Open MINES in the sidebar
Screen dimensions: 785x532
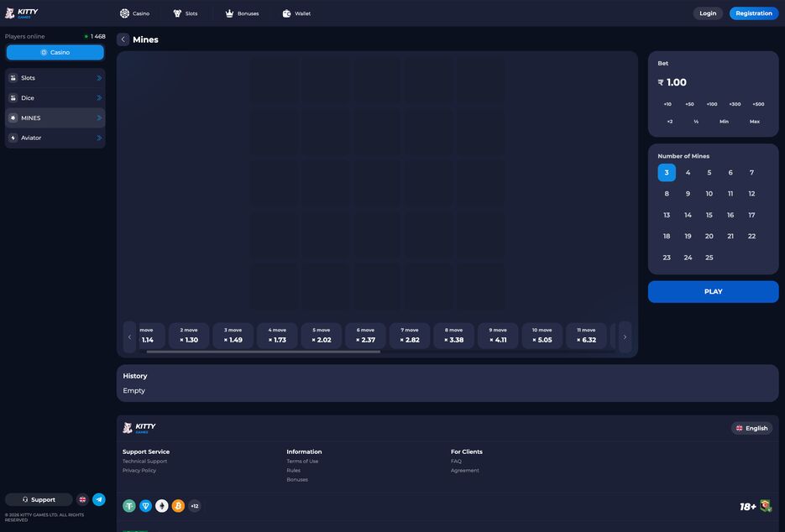[55, 118]
